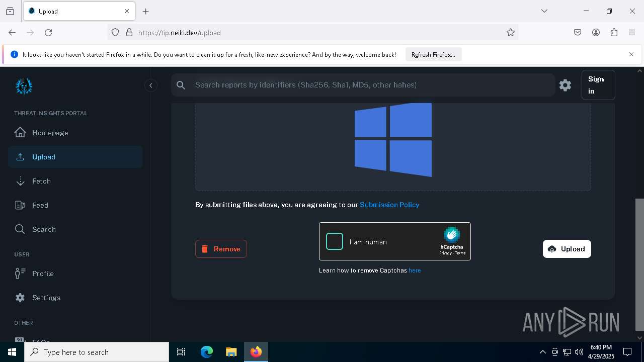Open a new browser tab
This screenshot has height=362, width=644.
146,11
